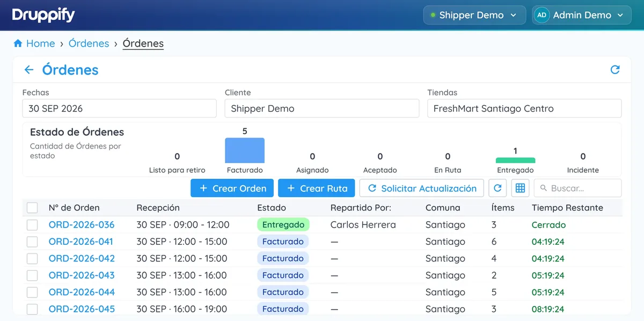Click the back arrow beside Órdenes title
This screenshot has width=644, height=321.
pyautogui.click(x=29, y=70)
